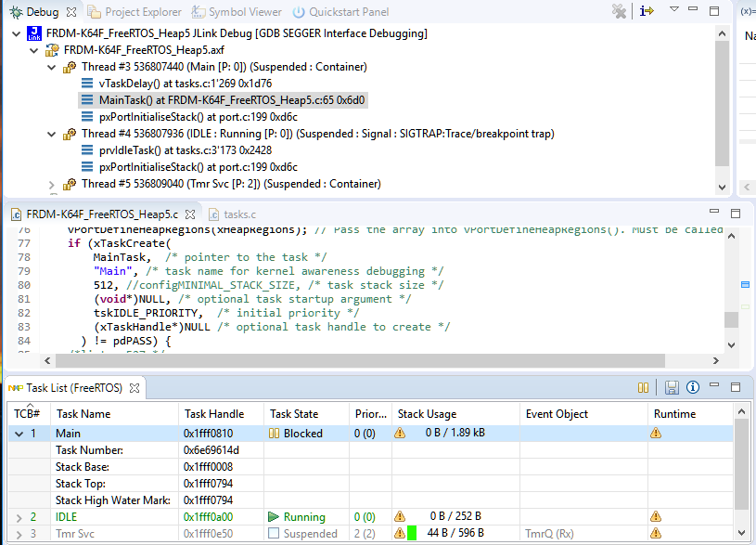Click the Thread #5 thread icon
Viewport: 756px width, 545px height.
[x=69, y=185]
